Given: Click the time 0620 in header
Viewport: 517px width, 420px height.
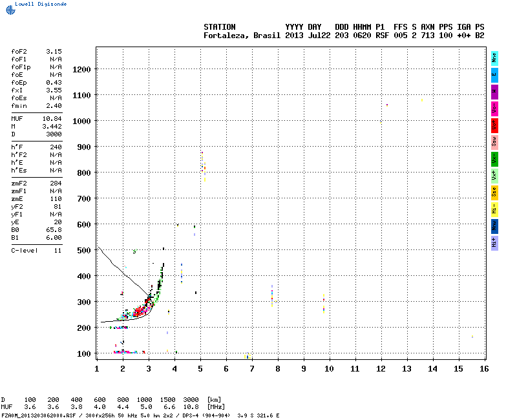Looking at the screenshot, I should click(x=362, y=36).
